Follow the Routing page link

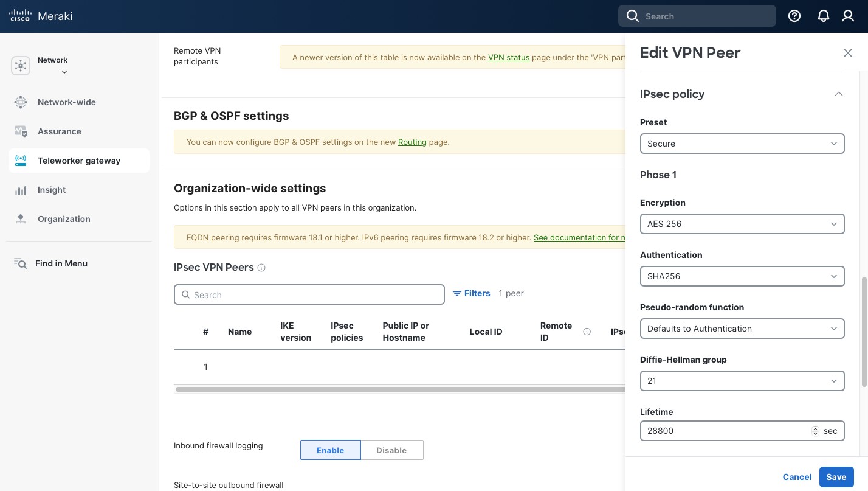point(412,142)
